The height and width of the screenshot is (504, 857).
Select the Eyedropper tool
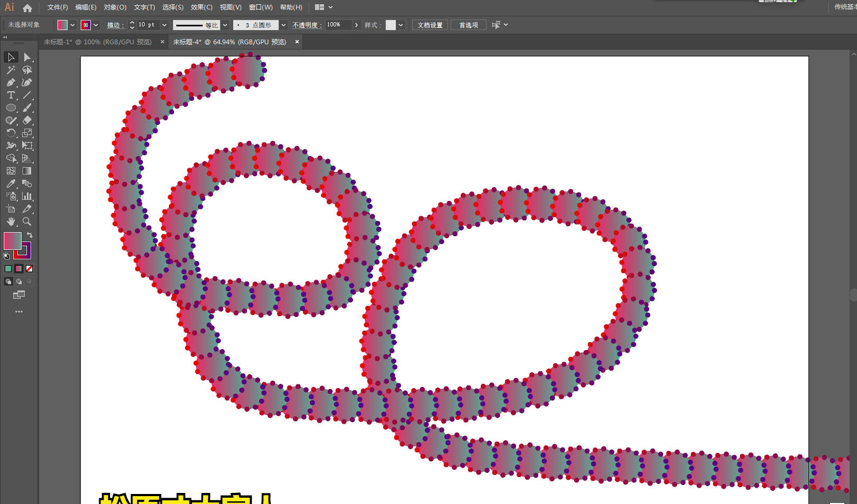coord(11,183)
